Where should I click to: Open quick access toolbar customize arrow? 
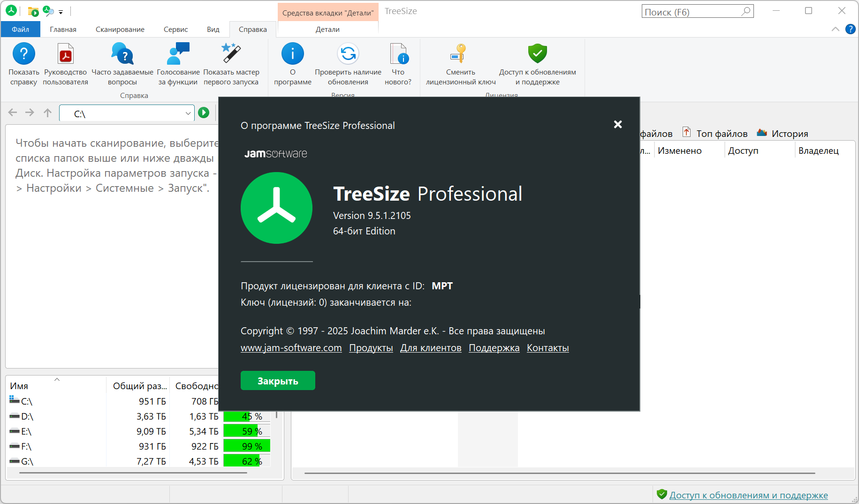click(x=61, y=12)
